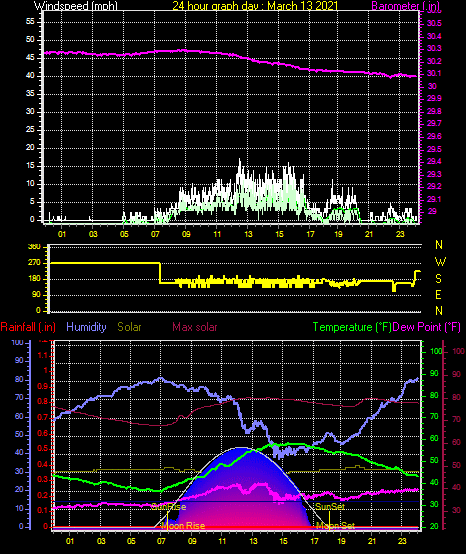
Task: Click hour '15' on the bottom graph axis
Action: (283, 541)
